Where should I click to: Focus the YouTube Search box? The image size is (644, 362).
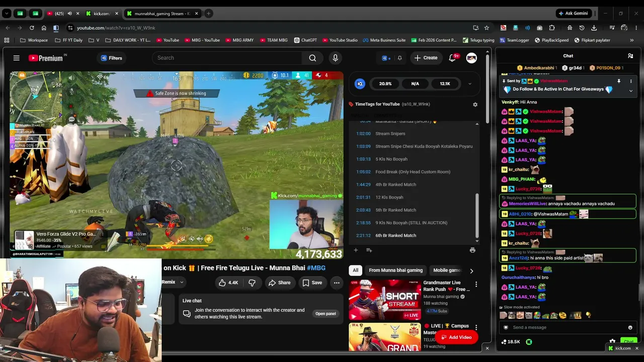[x=227, y=58]
